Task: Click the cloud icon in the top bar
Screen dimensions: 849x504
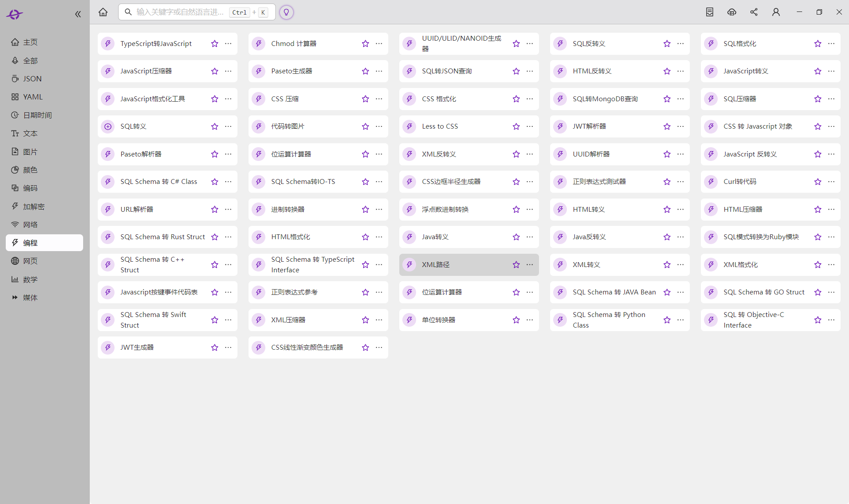Action: [x=732, y=12]
